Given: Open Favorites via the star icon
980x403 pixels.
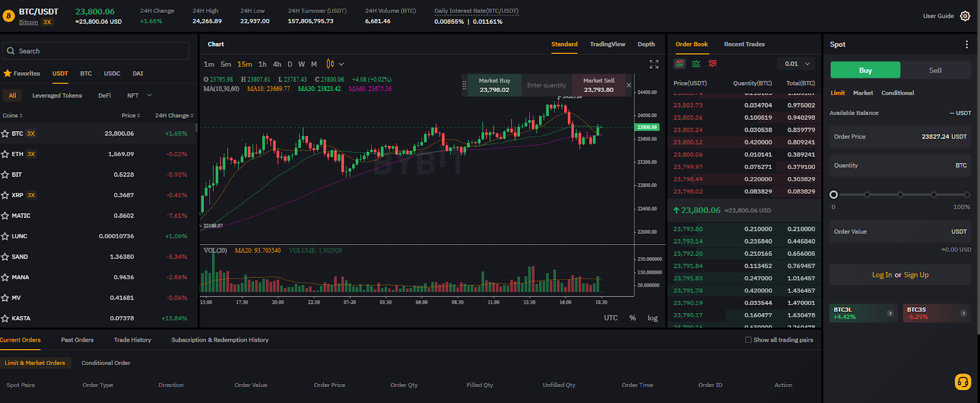Looking at the screenshot, I should (x=7, y=73).
